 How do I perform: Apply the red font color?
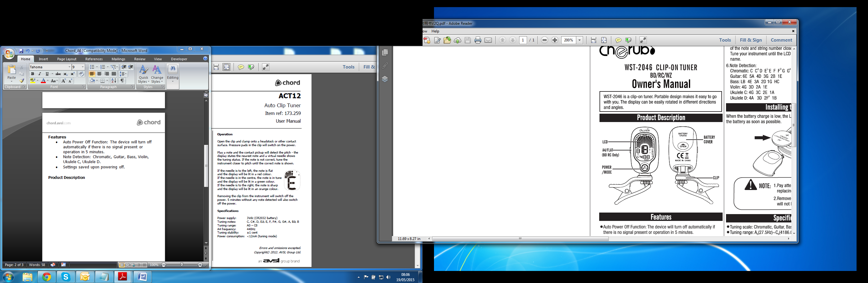[x=43, y=81]
